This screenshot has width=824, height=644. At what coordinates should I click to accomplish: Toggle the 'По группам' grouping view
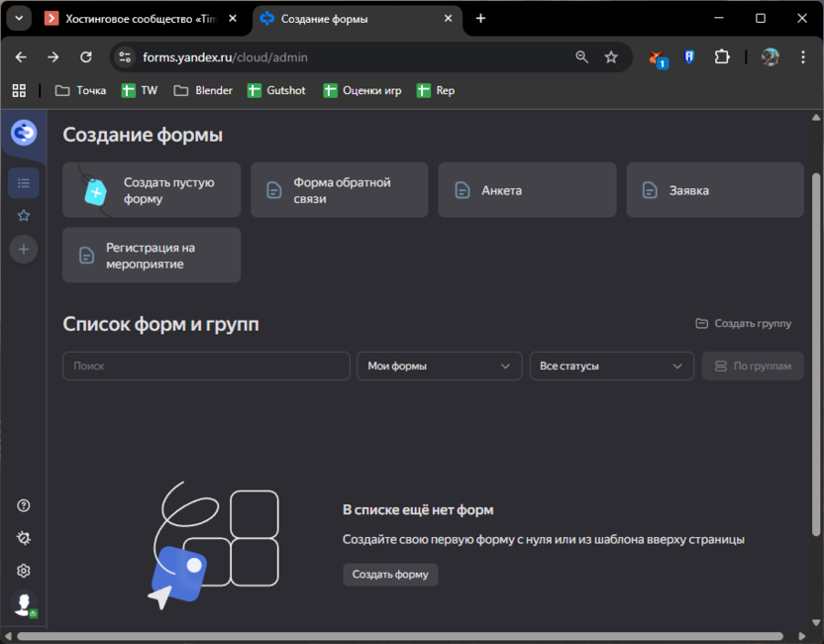tap(753, 366)
